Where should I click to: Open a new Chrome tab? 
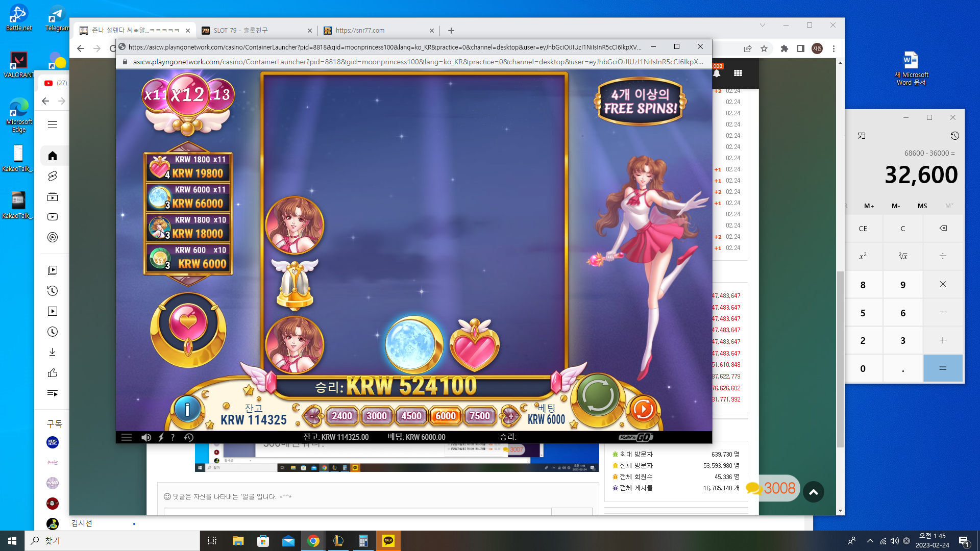451,31
